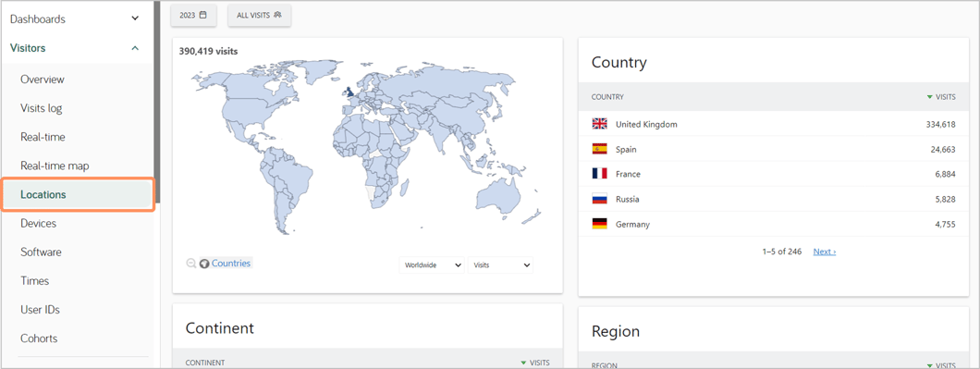Viewport: 980px width, 369px height.
Task: Click the 390,419 visits map total
Action: (x=208, y=51)
